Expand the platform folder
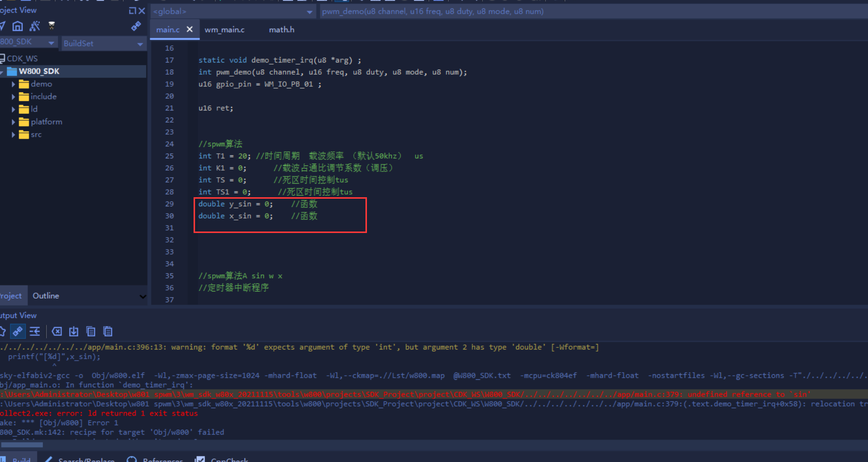This screenshot has width=868, height=462. coord(14,122)
